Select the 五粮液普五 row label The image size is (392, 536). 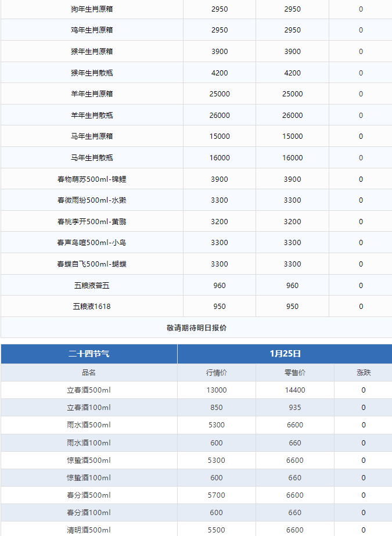(92, 286)
